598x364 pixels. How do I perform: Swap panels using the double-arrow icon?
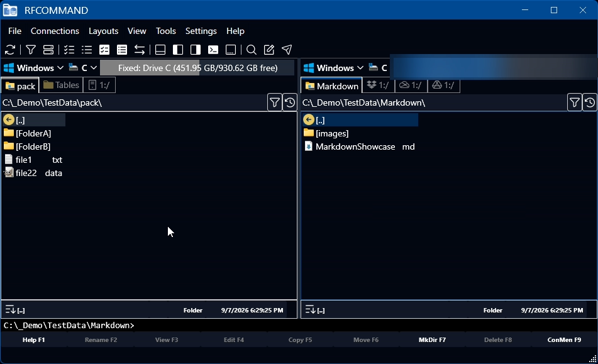coord(140,50)
